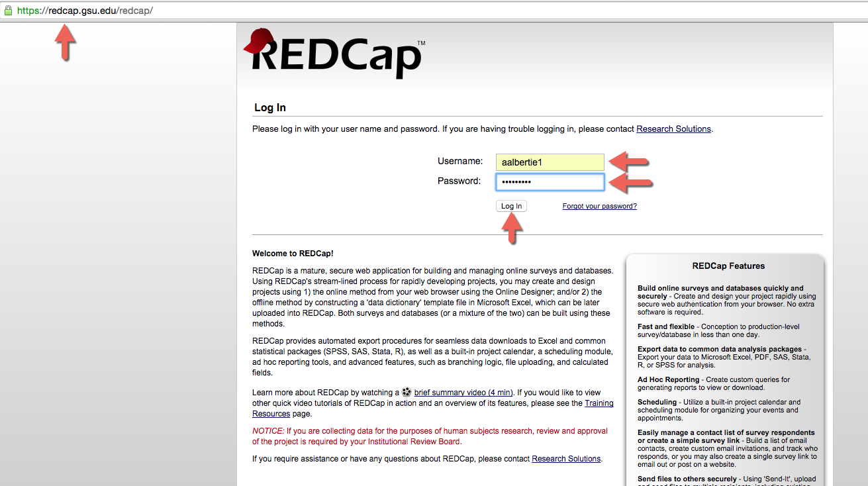Select the highlighted Password field

click(550, 181)
